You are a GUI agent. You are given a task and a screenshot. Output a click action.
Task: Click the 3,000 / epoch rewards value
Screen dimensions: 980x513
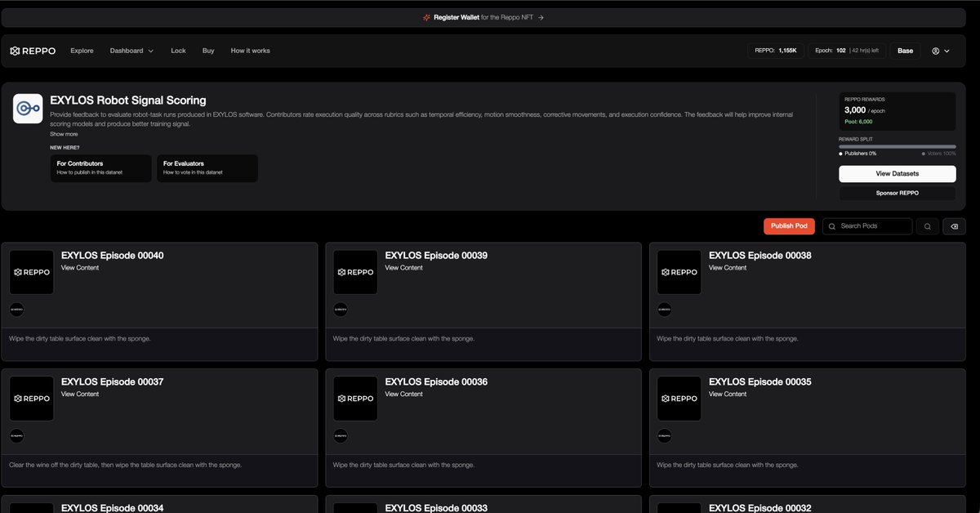point(864,109)
